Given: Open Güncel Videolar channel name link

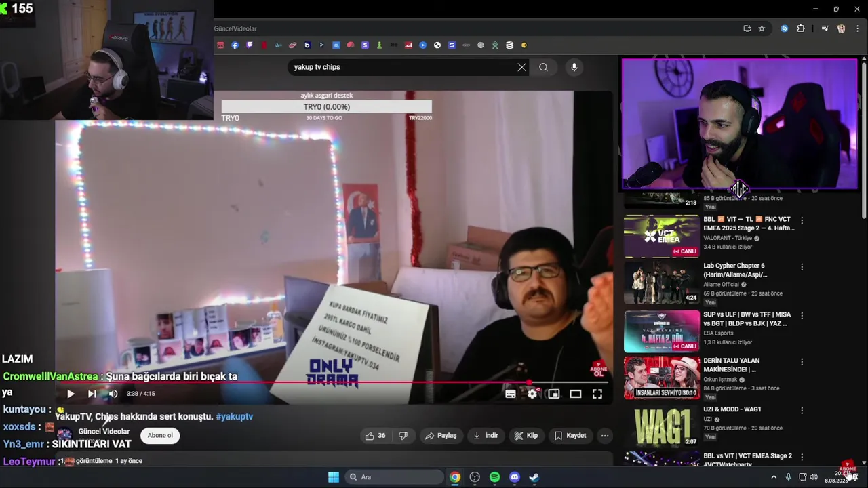Looking at the screenshot, I should (x=104, y=432).
